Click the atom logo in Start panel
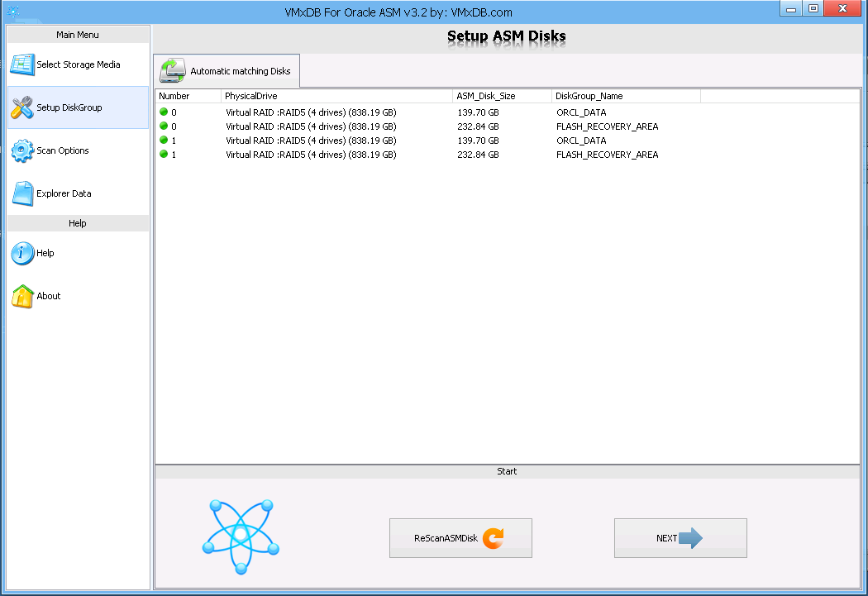This screenshot has width=868, height=596. [241, 536]
